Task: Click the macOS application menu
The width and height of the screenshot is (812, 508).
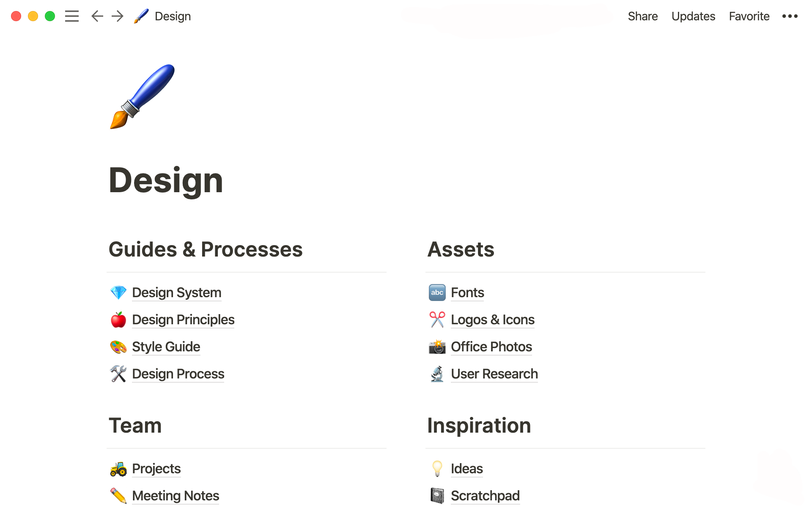Action: click(71, 17)
